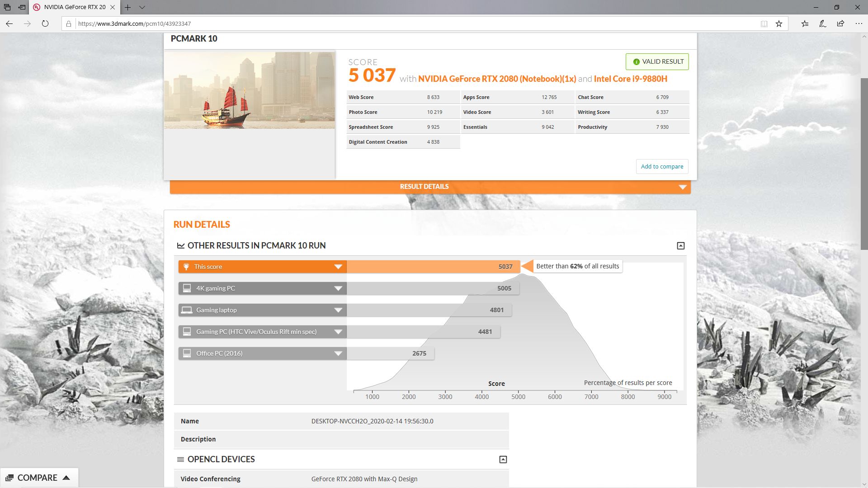Click the Writing Score value 6 337

662,113
